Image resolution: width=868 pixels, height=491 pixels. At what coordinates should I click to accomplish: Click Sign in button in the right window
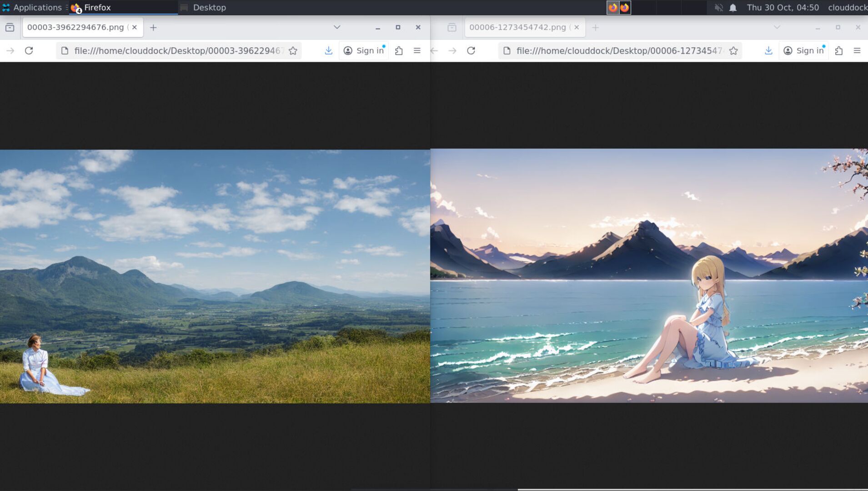[804, 50]
